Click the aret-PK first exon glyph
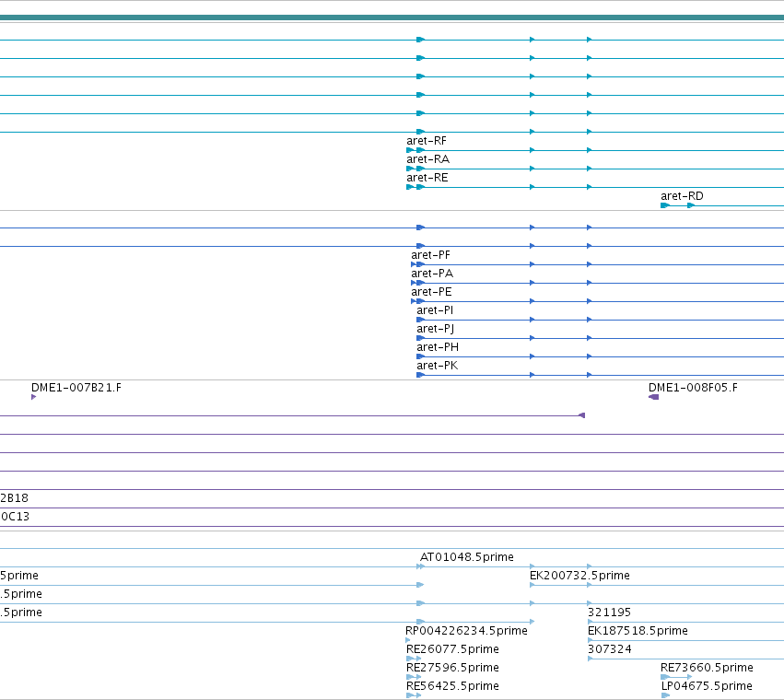Screen dimensions: 784x700 pos(420,375)
